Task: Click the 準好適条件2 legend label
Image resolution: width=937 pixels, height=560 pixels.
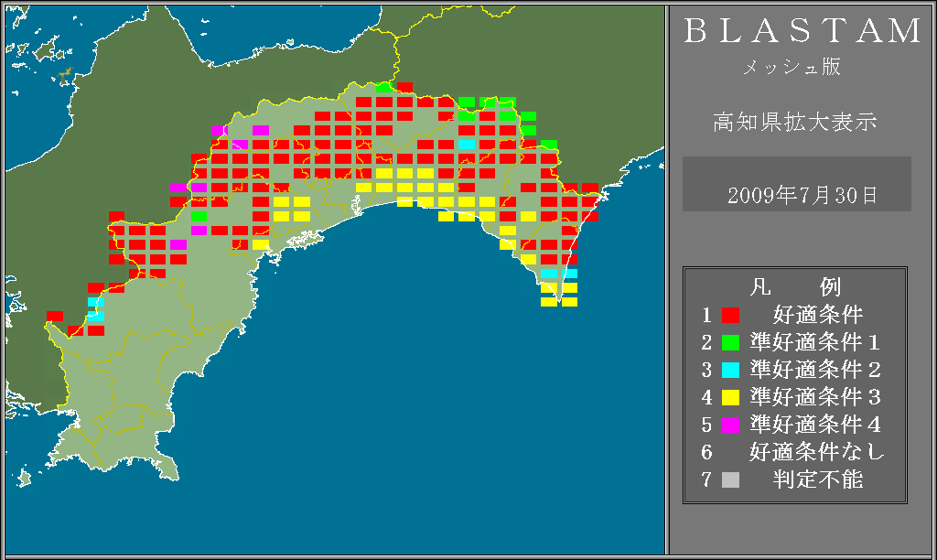Action: pyautogui.click(x=815, y=370)
